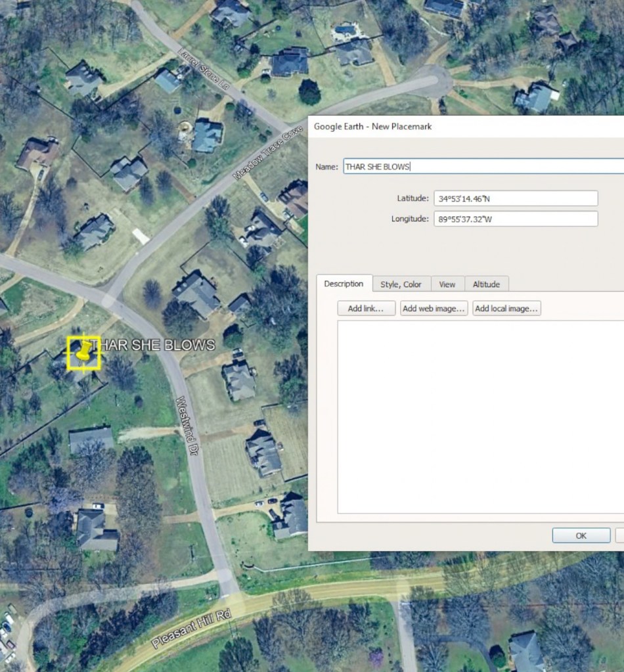Click the Name: label in the dialog
This screenshot has height=672, width=624.
[326, 167]
